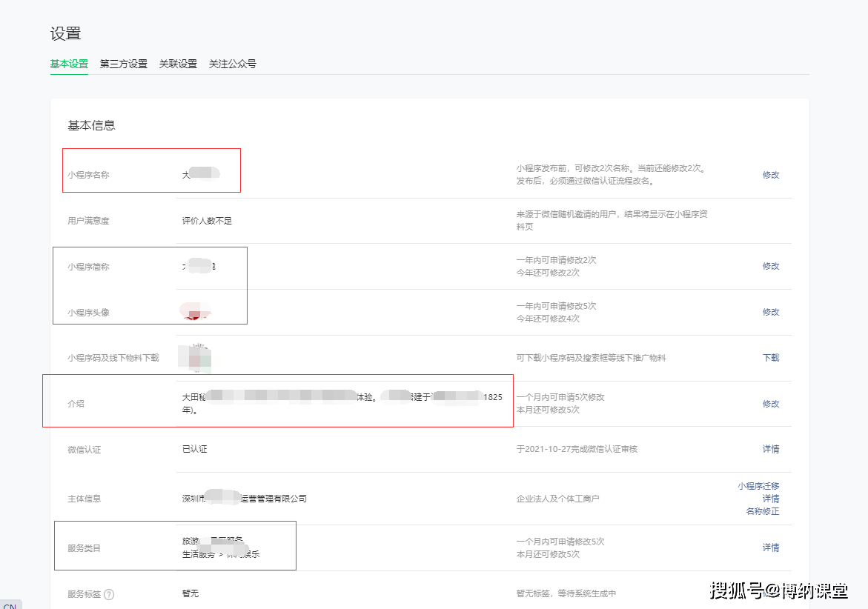Viewport: 868px width, 609px height.
Task: Click the mini program QR code image
Action: (x=196, y=358)
